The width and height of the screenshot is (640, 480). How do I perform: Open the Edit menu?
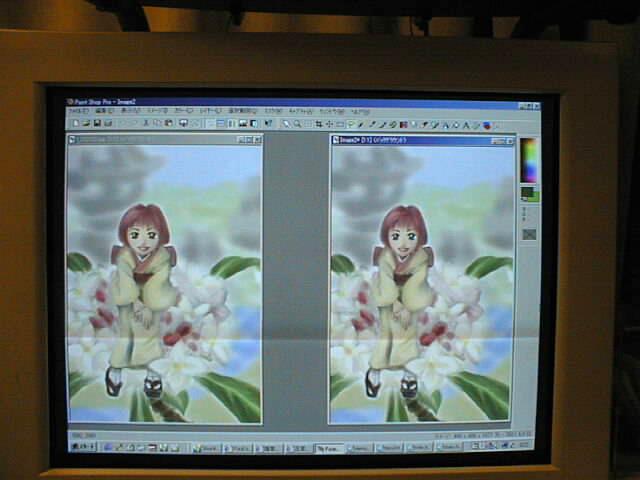[104, 111]
